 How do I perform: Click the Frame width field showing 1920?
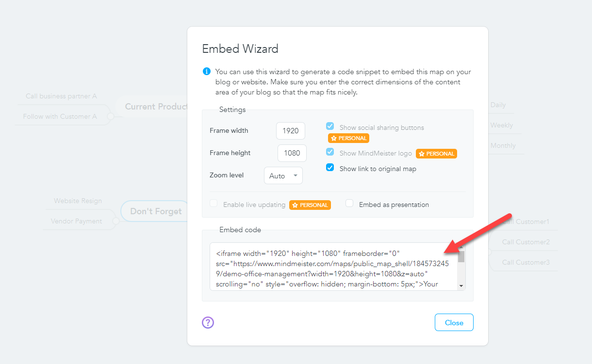[x=291, y=131]
